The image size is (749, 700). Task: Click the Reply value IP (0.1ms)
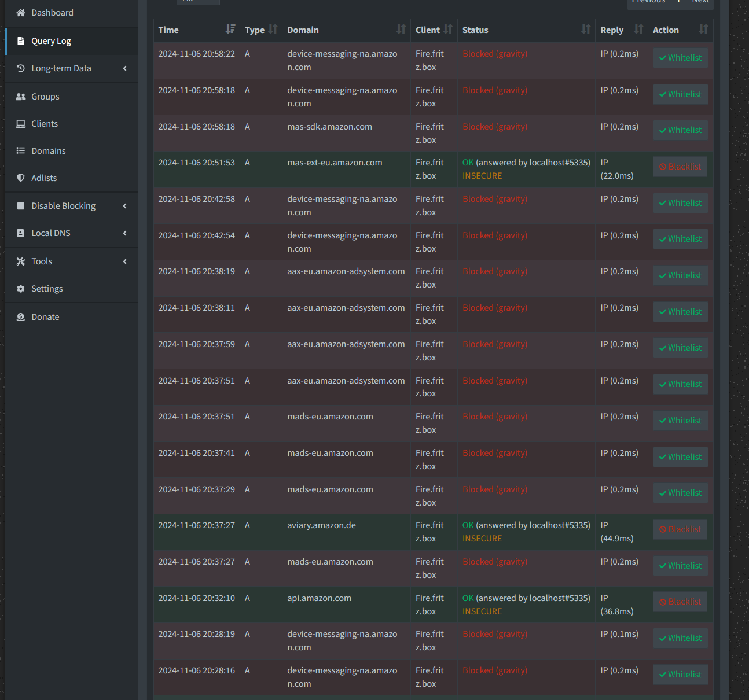point(619,634)
